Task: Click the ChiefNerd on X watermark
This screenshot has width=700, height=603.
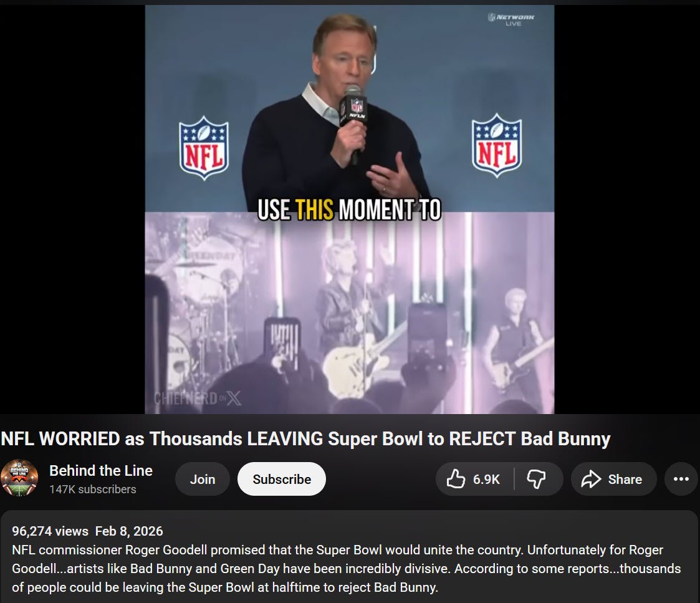Action: (x=198, y=398)
